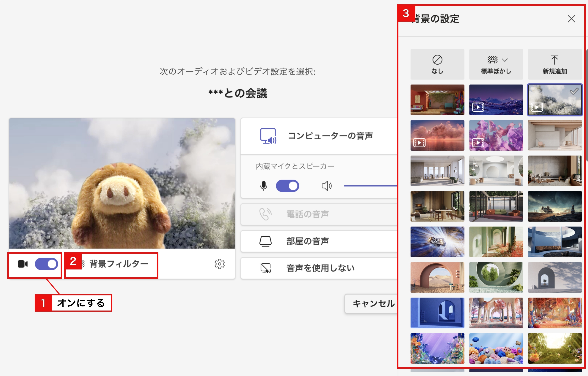Select the hyperspace warp ship background

pyautogui.click(x=437, y=242)
